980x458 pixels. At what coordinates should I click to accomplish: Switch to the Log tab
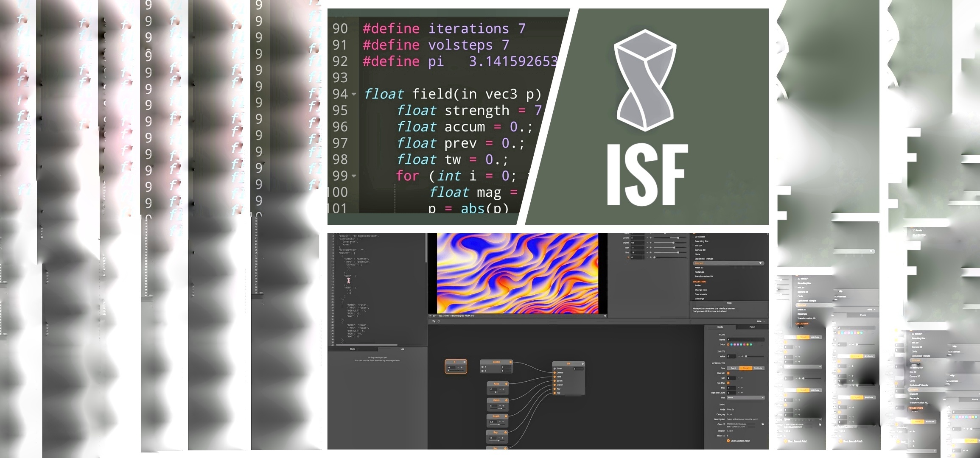pos(402,349)
